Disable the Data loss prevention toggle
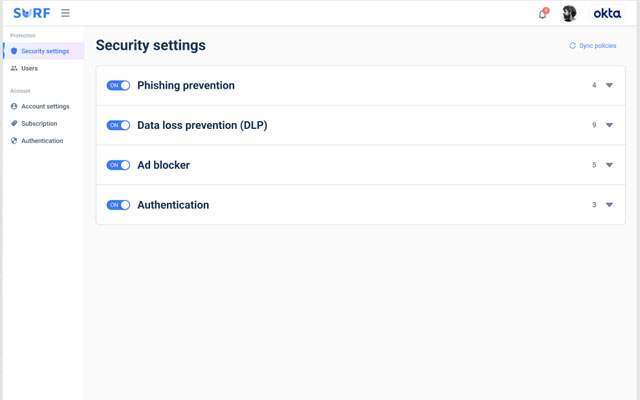This screenshot has height=400, width=640. (118, 125)
